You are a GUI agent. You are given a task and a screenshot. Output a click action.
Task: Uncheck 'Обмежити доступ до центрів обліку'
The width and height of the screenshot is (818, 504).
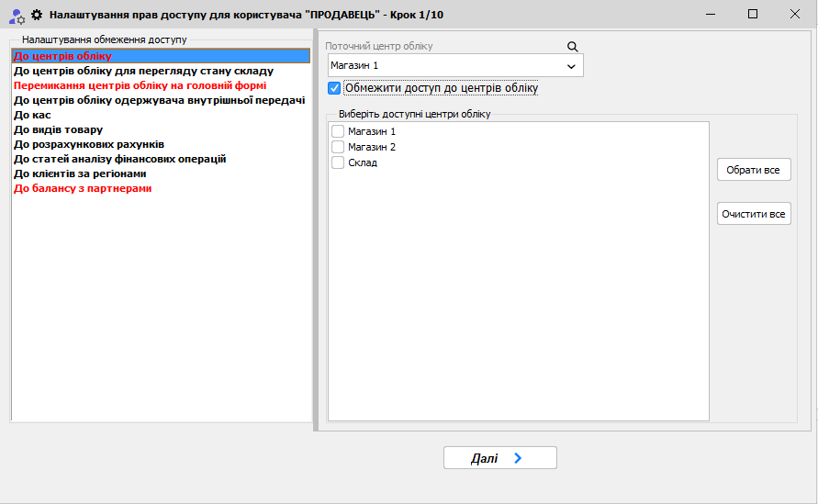coord(334,88)
